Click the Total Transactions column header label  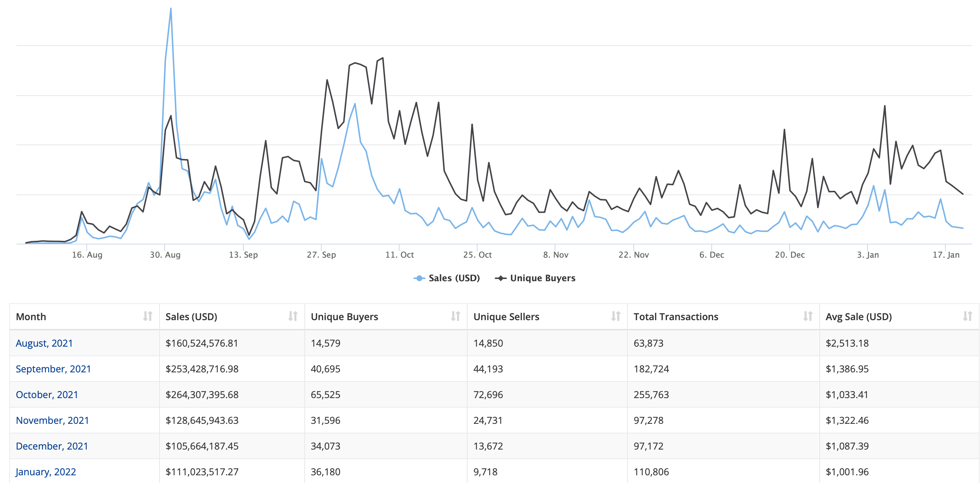click(x=676, y=316)
